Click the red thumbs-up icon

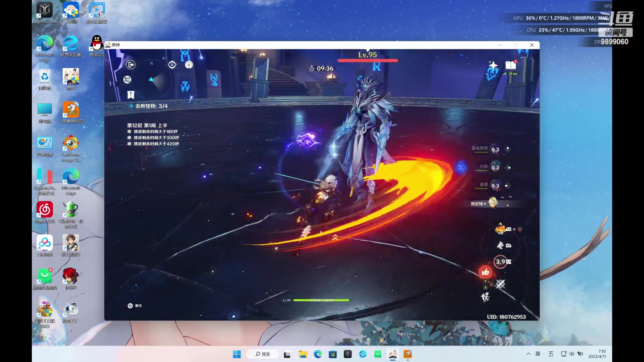coord(485,272)
